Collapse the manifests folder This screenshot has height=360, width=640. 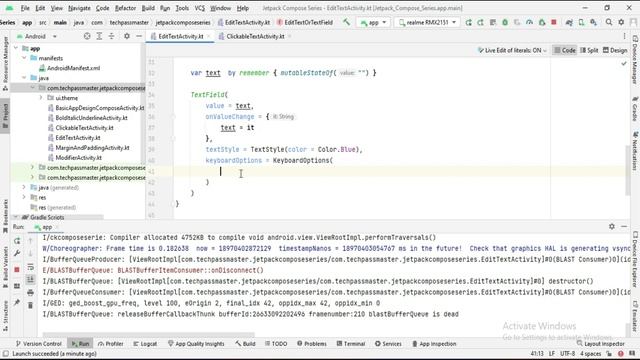coord(24,58)
